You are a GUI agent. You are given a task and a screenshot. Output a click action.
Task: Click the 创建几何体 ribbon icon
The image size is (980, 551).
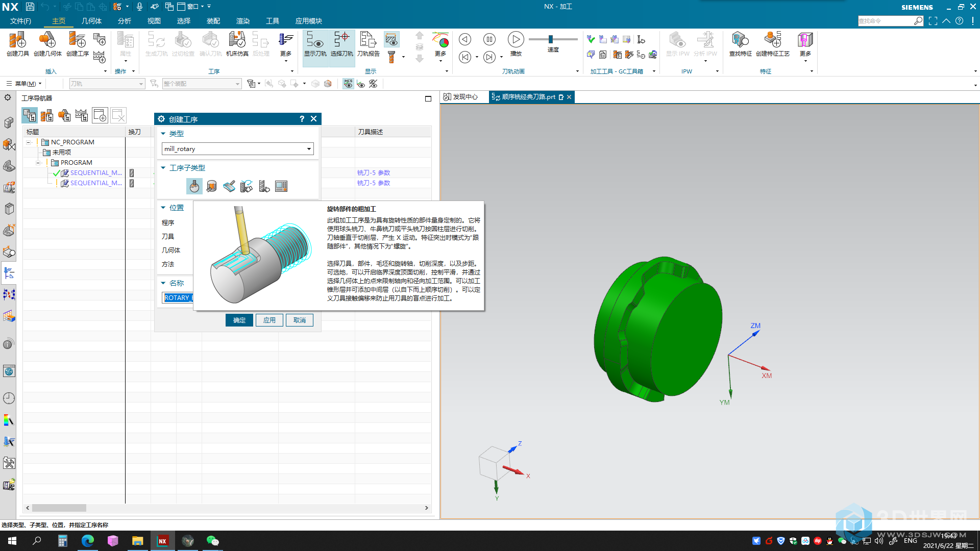pos(47,43)
